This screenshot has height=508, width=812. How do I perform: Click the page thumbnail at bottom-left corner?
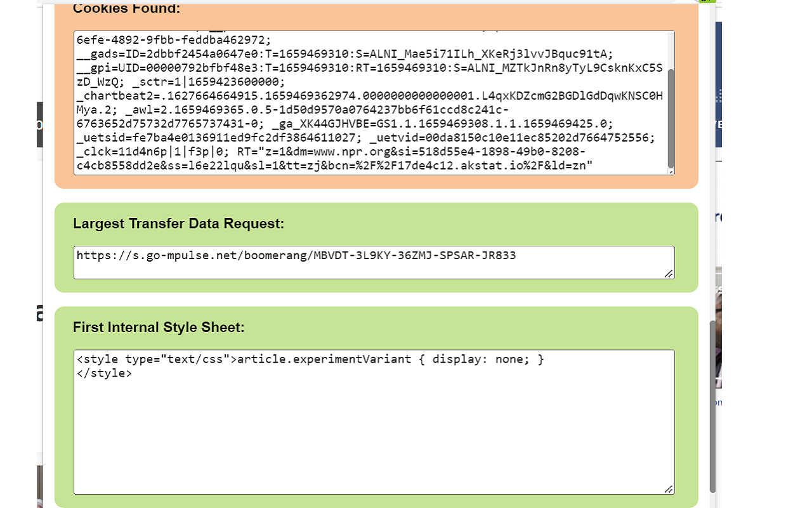[x=39, y=486]
